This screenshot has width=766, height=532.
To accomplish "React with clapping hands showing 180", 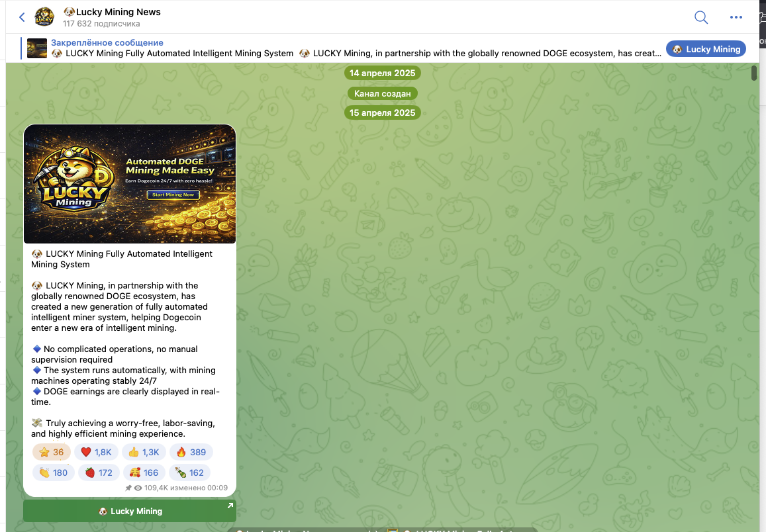I will coord(53,472).
